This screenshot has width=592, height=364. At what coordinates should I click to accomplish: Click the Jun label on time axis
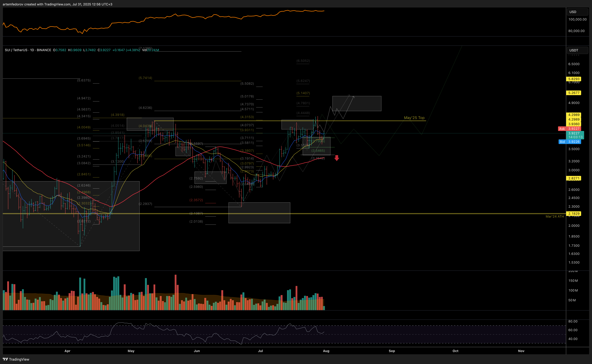[x=197, y=351]
